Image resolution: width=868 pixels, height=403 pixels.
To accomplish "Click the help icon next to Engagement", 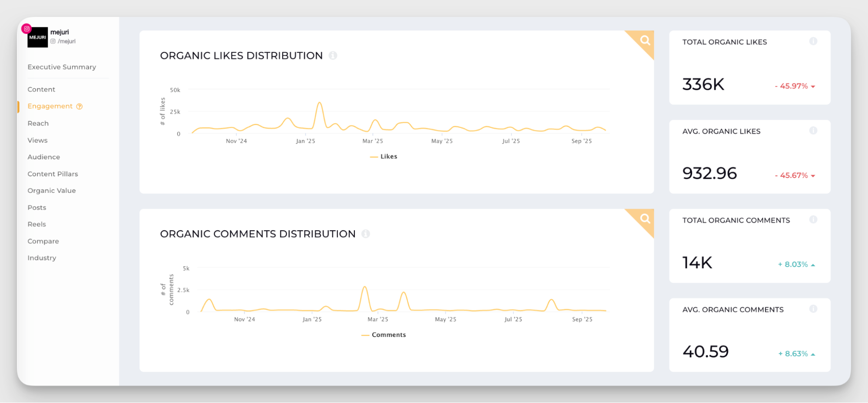I will [x=79, y=106].
